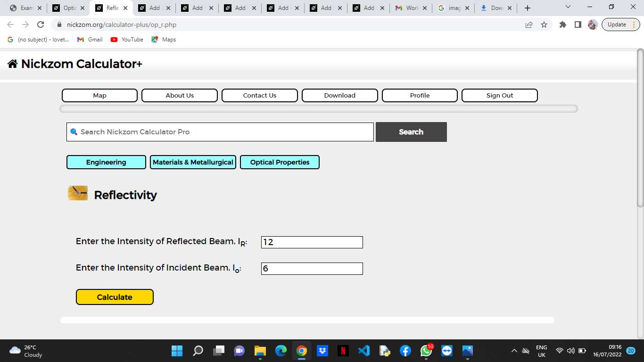Click the page vertical scrollbar
Image resolution: width=644 pixels, height=362 pixels.
[640, 127]
